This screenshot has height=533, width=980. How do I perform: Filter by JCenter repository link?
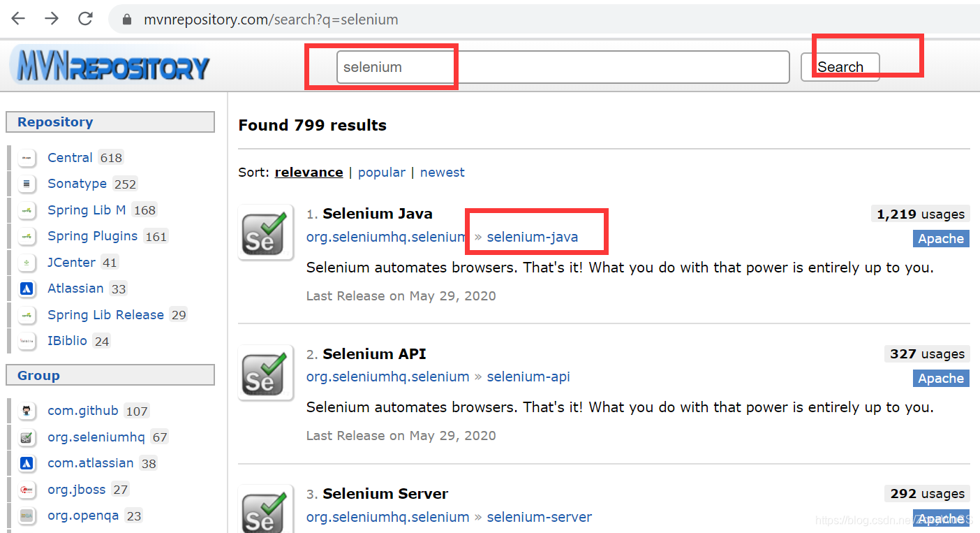click(71, 263)
